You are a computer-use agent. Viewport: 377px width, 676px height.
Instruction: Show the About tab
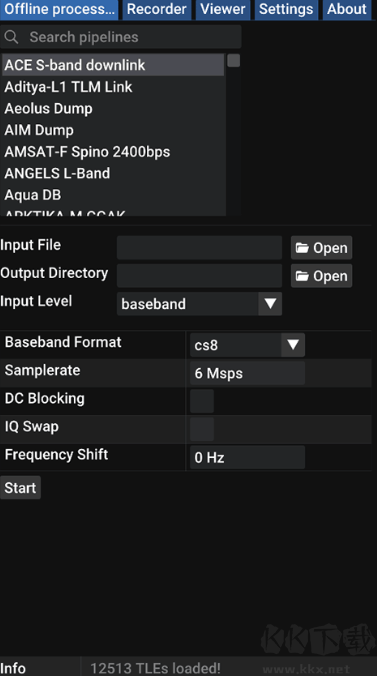[x=346, y=9]
